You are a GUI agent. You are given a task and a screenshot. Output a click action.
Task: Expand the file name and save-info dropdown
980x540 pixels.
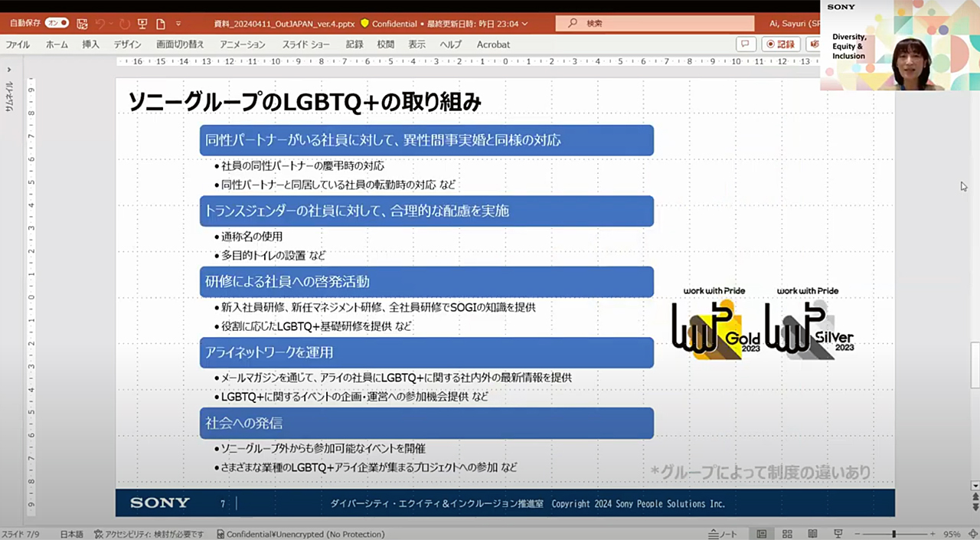[x=524, y=24]
